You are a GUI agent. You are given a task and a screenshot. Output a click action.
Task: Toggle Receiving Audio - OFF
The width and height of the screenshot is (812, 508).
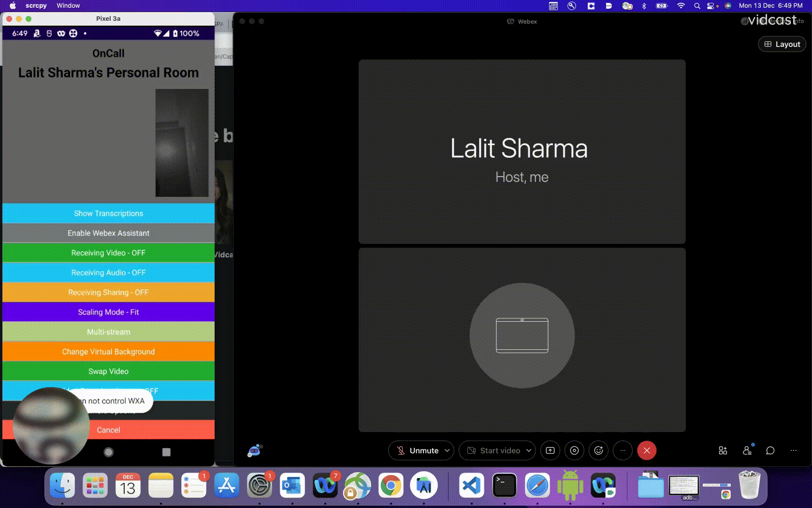108,273
